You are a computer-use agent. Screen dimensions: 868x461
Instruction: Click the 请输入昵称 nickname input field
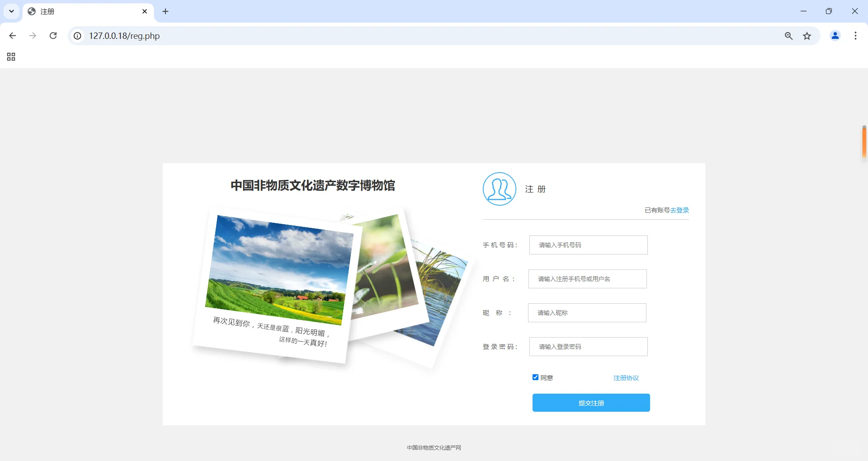[587, 312]
